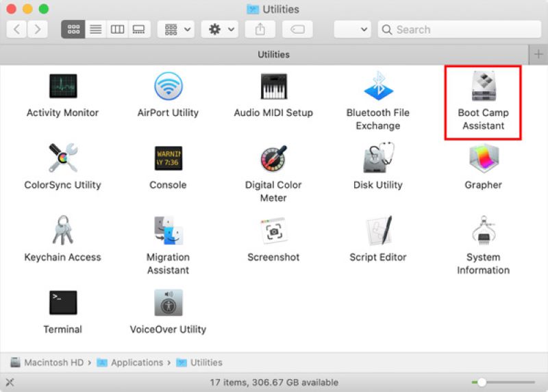Viewport: 548px width, 392px height.
Task: Select ColorSync Utility icon
Action: (63, 158)
